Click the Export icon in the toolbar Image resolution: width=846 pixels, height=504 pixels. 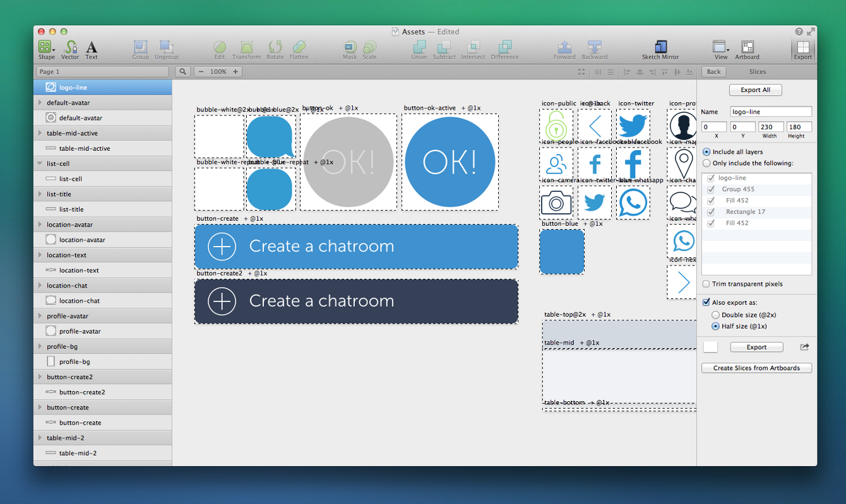(802, 47)
